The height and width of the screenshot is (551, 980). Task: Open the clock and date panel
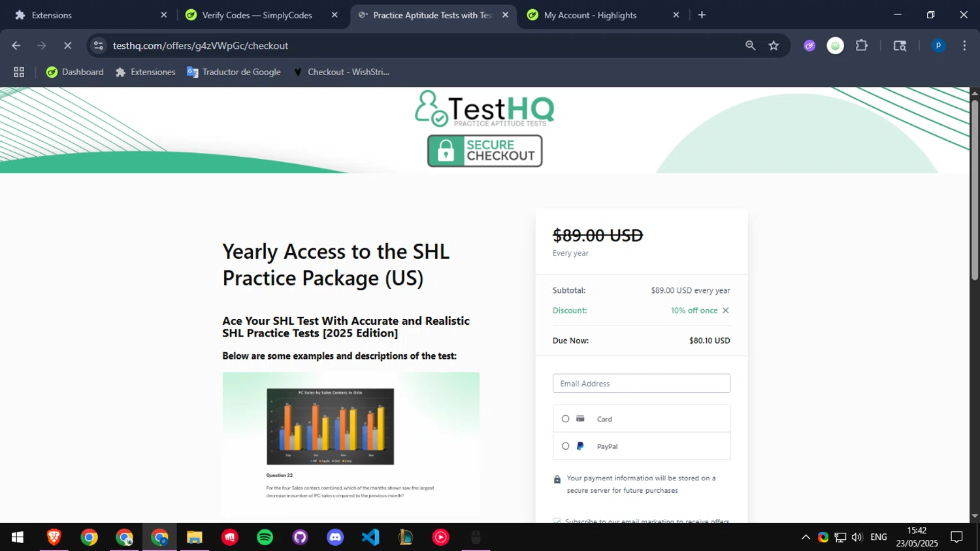coord(917,537)
